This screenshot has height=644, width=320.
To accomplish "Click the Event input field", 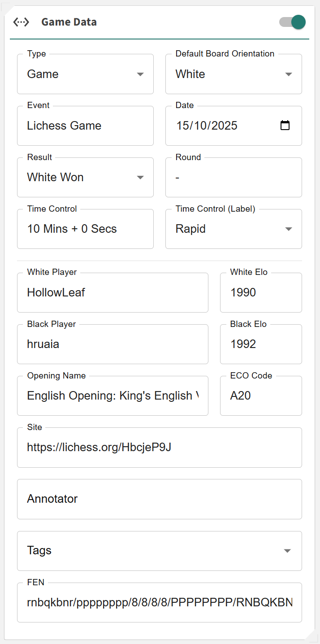I will pyautogui.click(x=85, y=126).
